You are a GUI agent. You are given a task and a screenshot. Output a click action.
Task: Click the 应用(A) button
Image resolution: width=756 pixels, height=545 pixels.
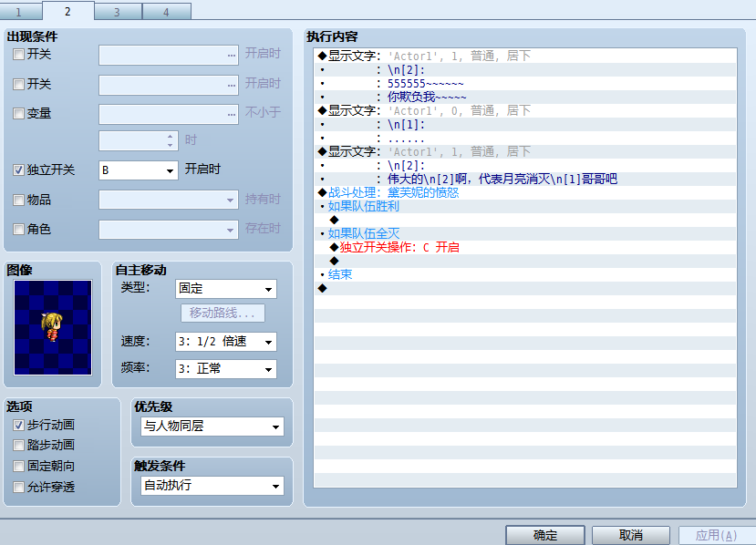coord(717,535)
